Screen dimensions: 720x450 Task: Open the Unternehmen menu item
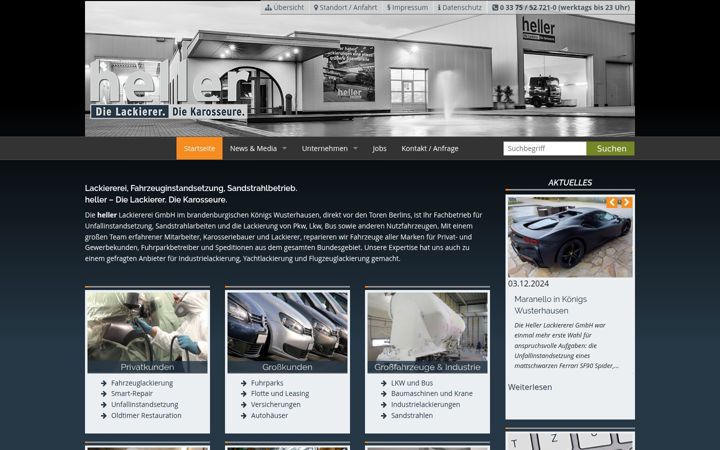[325, 148]
